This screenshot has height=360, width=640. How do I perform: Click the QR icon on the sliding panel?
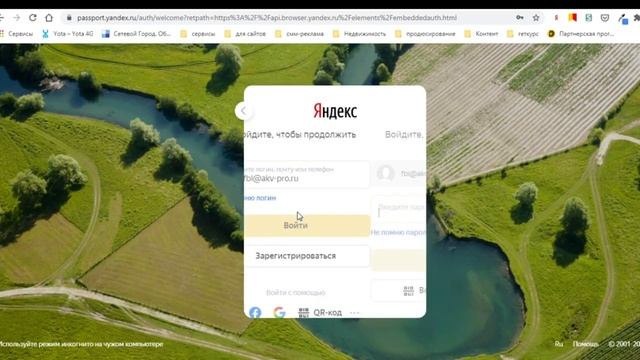coord(409,291)
